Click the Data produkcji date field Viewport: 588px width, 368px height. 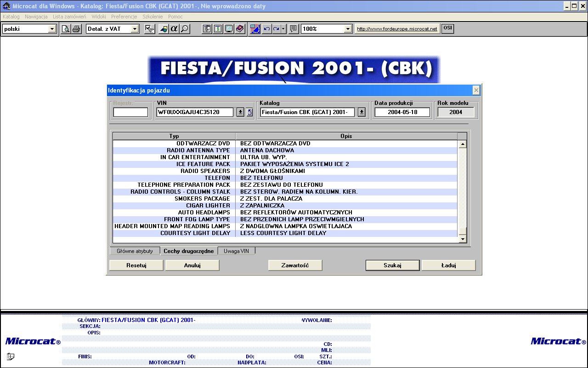(x=402, y=112)
